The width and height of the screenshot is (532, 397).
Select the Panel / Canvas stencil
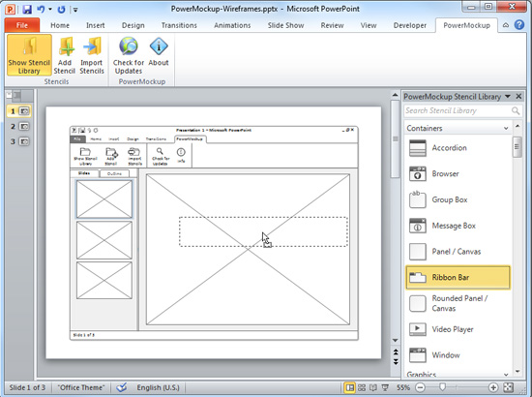pyautogui.click(x=458, y=252)
